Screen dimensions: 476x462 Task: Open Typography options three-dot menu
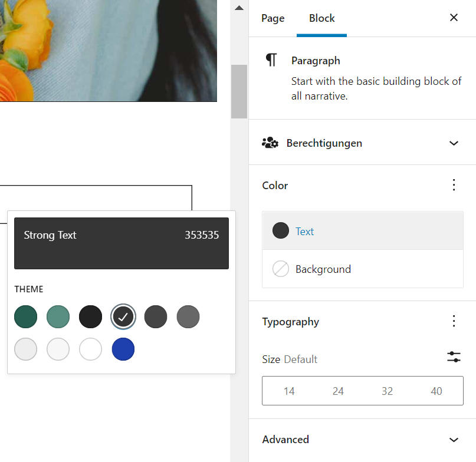click(454, 321)
